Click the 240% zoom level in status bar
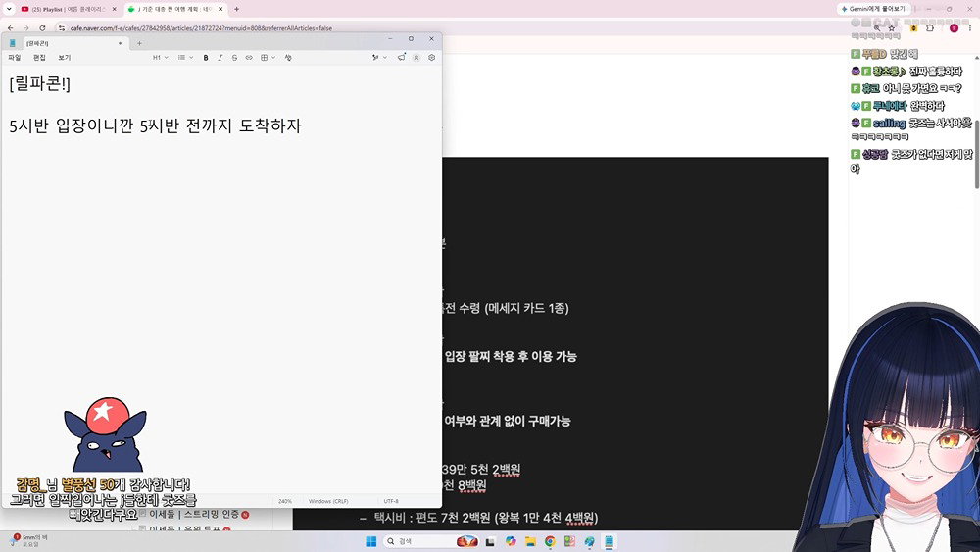980x552 pixels. [x=285, y=501]
